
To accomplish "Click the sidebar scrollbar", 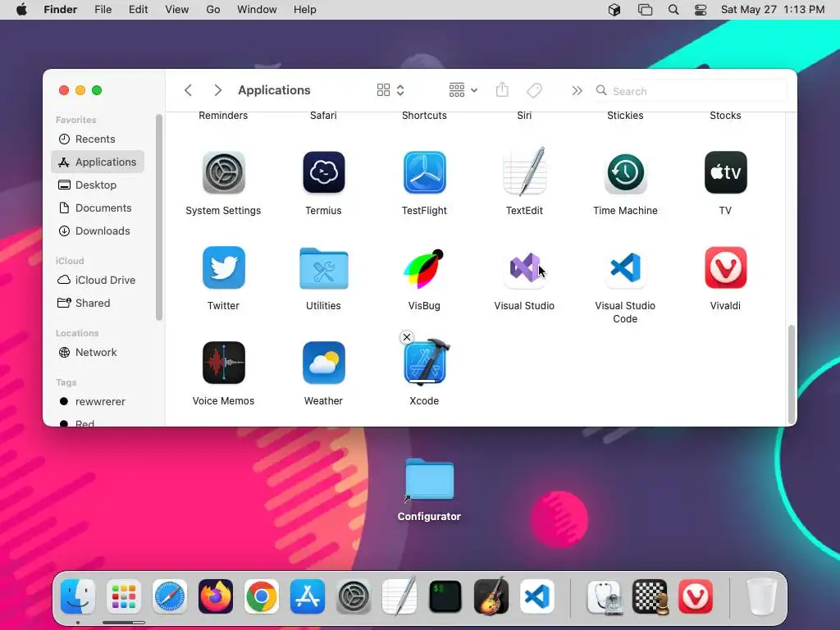I will pos(158,217).
